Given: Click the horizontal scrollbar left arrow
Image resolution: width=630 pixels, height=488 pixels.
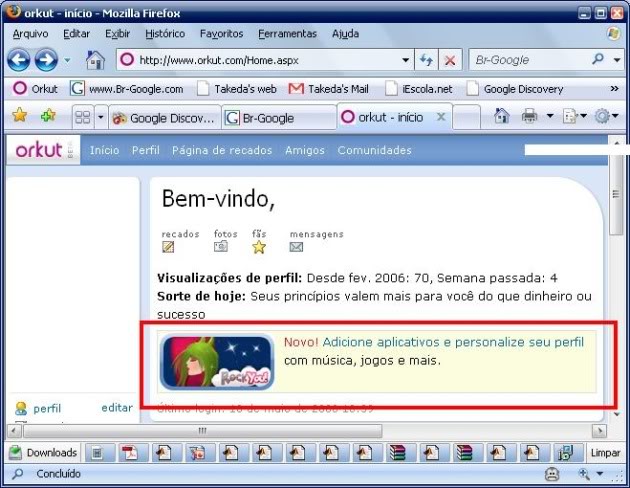Looking at the screenshot, I should [x=14, y=431].
